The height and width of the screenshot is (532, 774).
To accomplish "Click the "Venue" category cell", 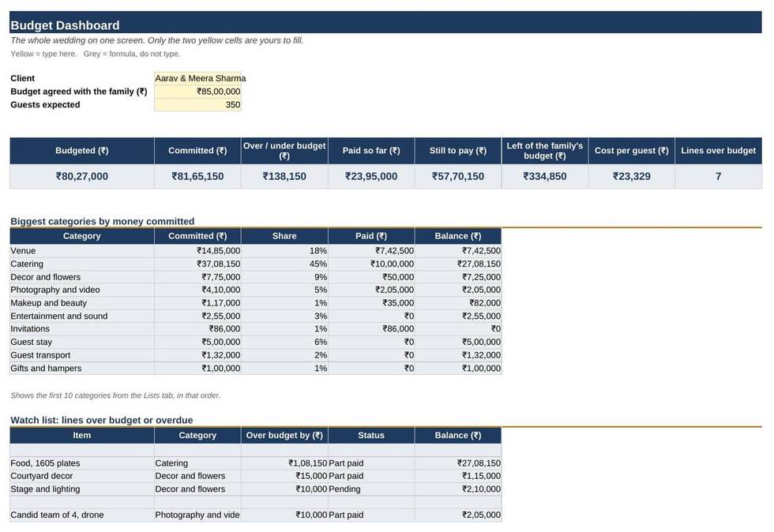I will [x=82, y=251].
